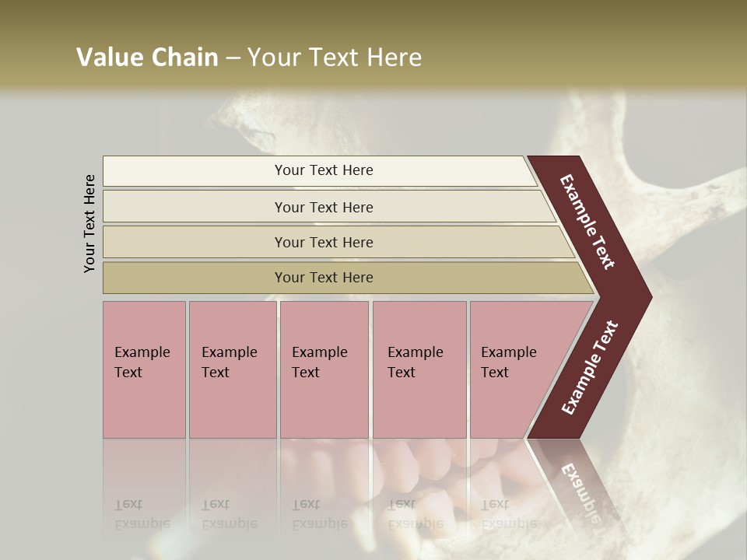
Task: Click the fourth pink "Example Text" box
Action: click(x=419, y=369)
